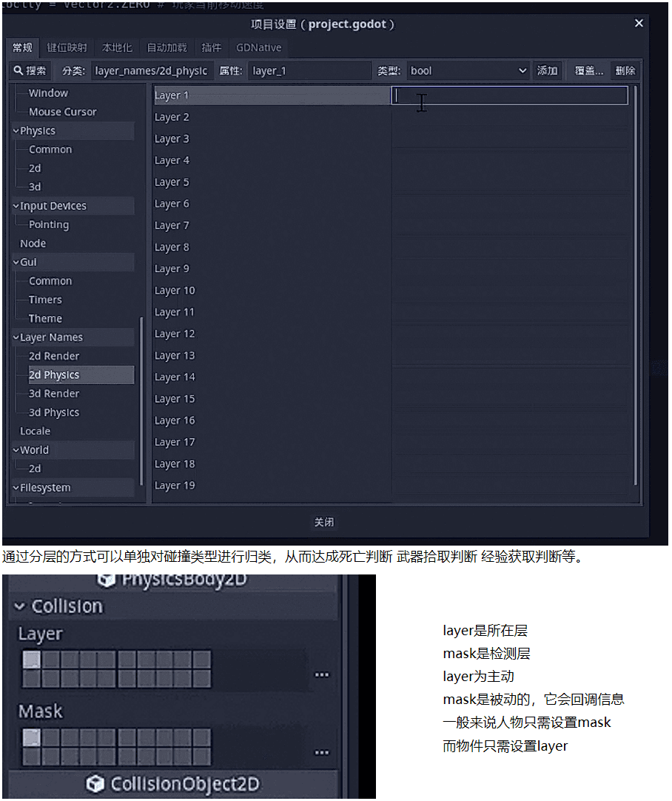Image resolution: width=672 pixels, height=801 pixels.
Task: Select 2d Render under Layer Names
Action: tap(53, 356)
